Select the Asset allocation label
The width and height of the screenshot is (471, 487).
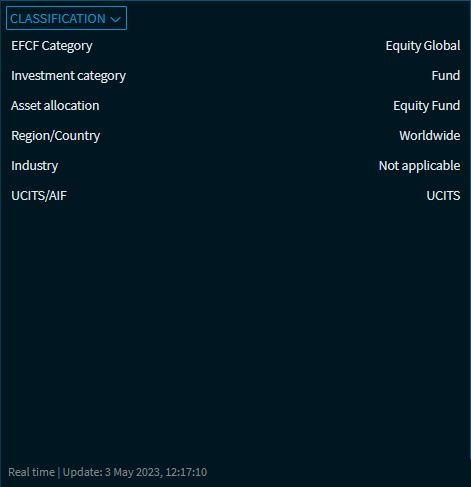(x=55, y=106)
